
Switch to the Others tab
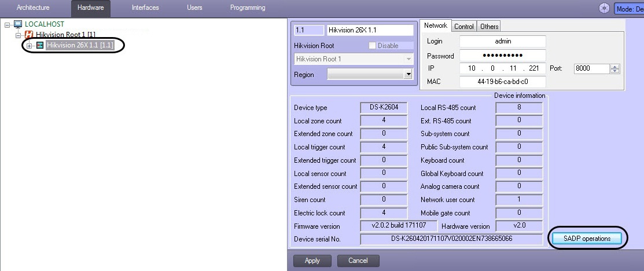(489, 26)
